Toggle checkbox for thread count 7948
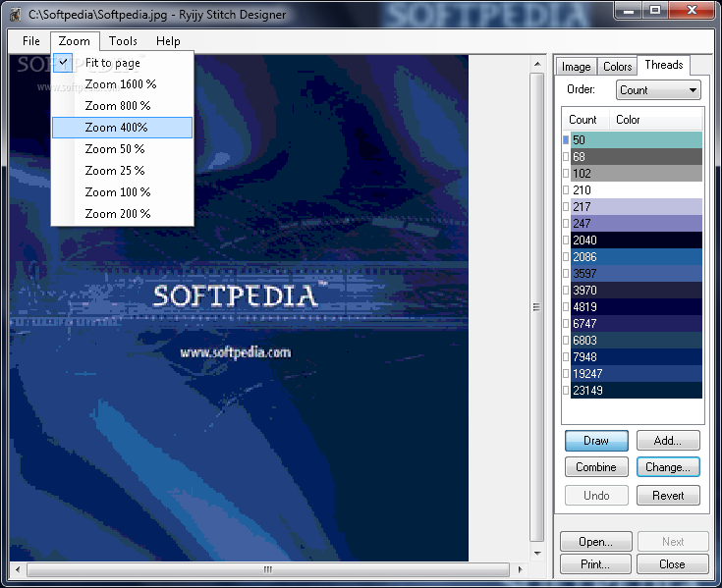The height and width of the screenshot is (588, 722). (x=566, y=357)
